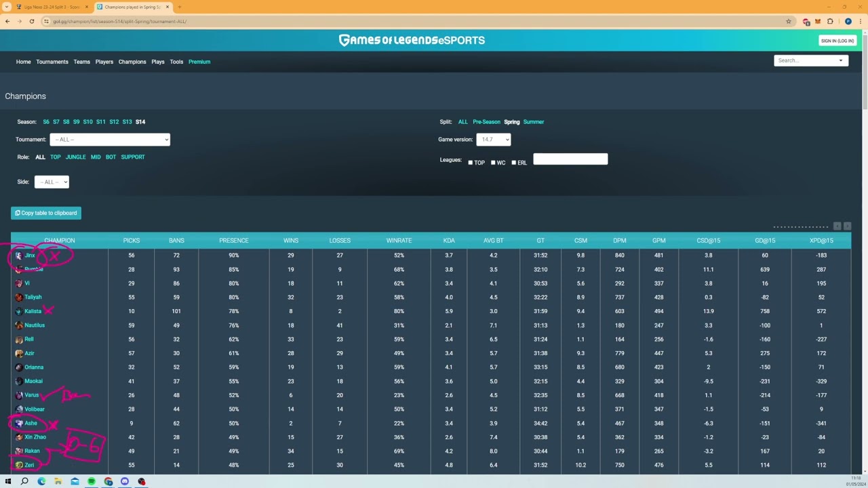Viewport: 868px width, 488px height.
Task: Open Spotify from the taskbar
Action: [92, 481]
